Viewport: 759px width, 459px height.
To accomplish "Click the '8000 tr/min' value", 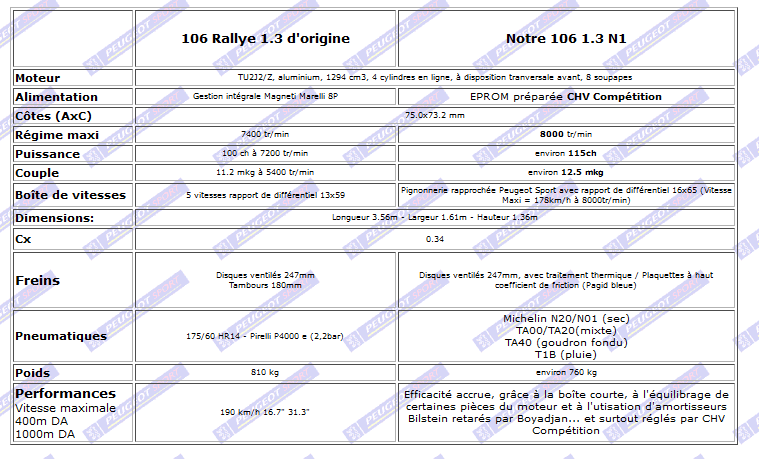I will pos(566,134).
